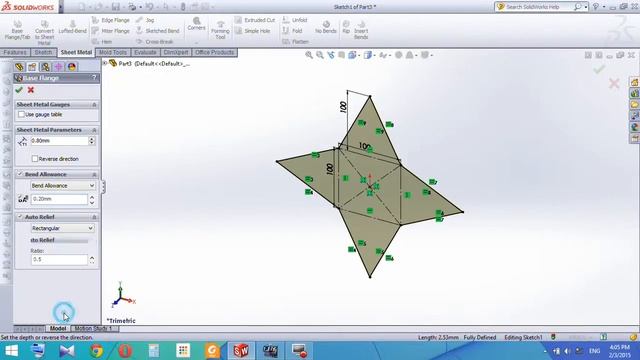
Task: Open the Model tab at bottom
Action: click(58, 329)
